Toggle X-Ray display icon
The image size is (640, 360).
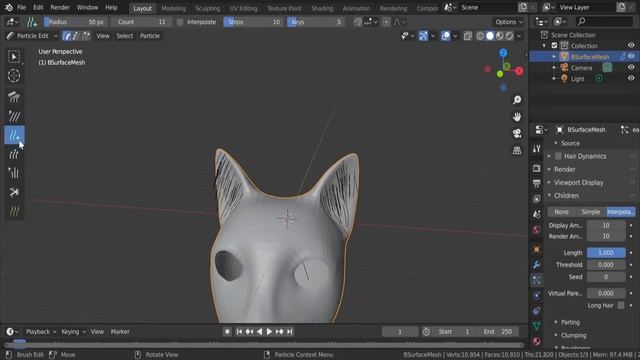[468, 36]
